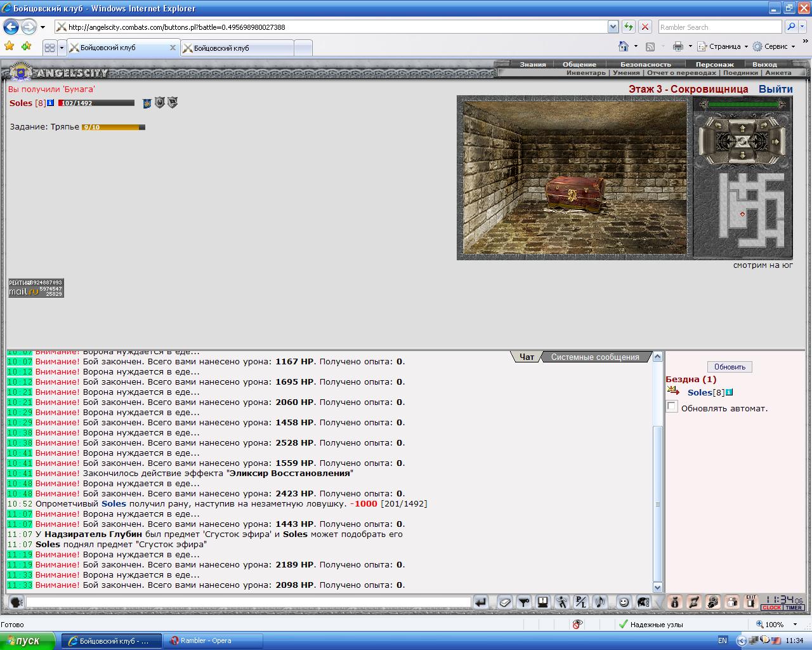Image resolution: width=812 pixels, height=650 pixels.
Task: Click the chat head icon left of input
Action: pyautogui.click(x=16, y=602)
